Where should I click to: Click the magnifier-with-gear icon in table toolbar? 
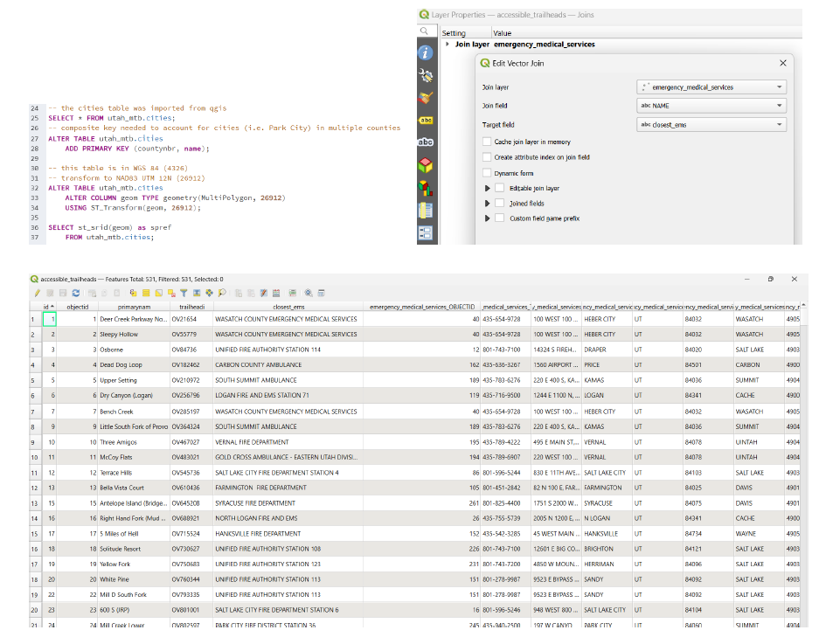coord(309,293)
